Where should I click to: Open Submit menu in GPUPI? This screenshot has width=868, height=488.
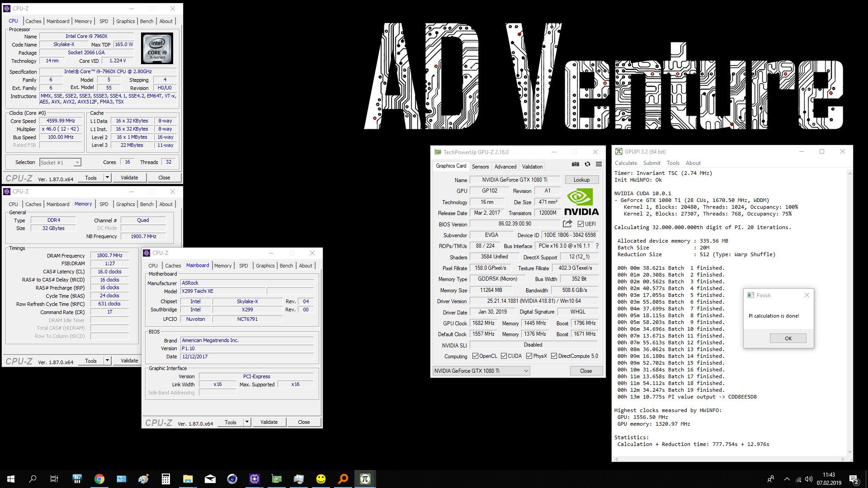tap(651, 163)
